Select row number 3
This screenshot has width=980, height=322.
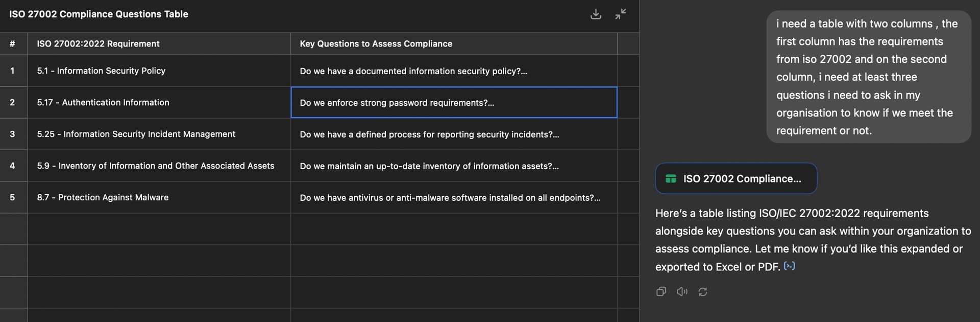[14, 134]
